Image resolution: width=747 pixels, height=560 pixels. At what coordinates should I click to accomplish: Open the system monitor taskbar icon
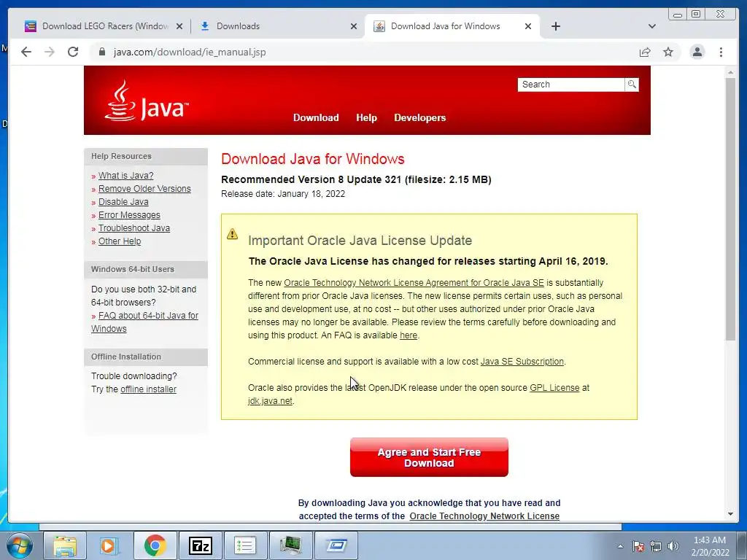pyautogui.click(x=290, y=545)
